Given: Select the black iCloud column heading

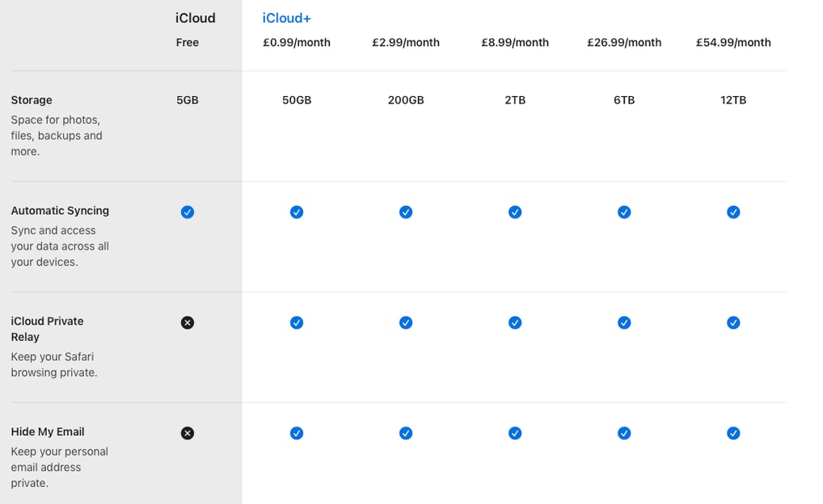Looking at the screenshot, I should (196, 19).
